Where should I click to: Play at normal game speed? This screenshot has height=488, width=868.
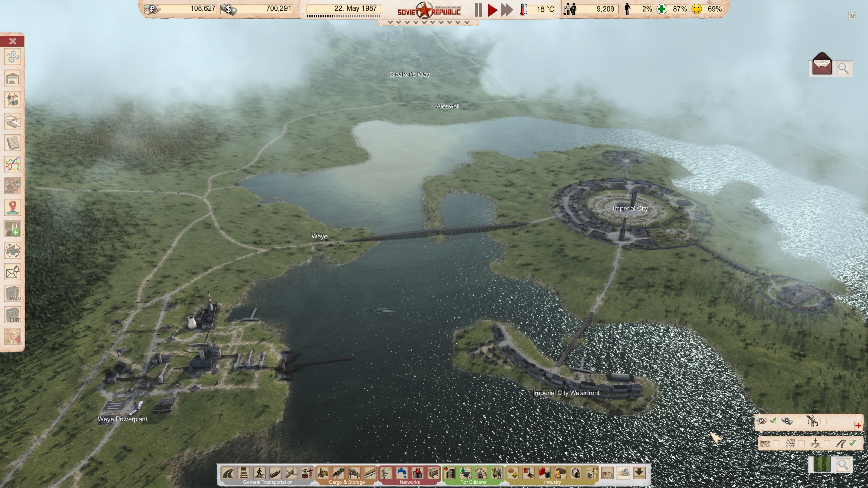[x=492, y=10]
